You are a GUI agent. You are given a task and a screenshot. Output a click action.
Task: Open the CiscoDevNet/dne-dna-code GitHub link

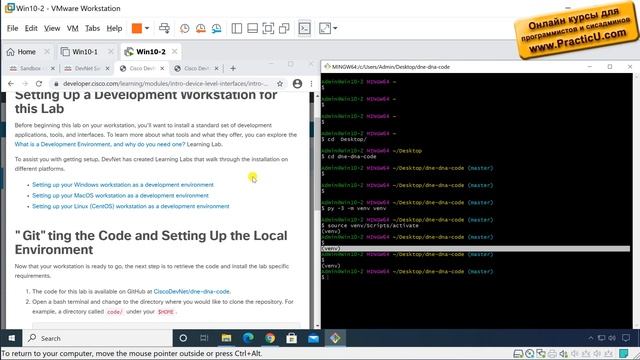coord(191,291)
